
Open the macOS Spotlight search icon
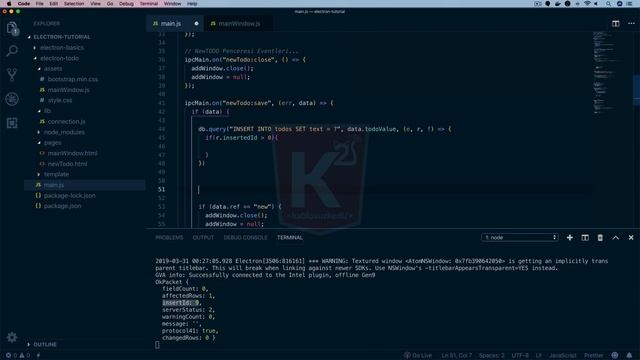[608, 4]
